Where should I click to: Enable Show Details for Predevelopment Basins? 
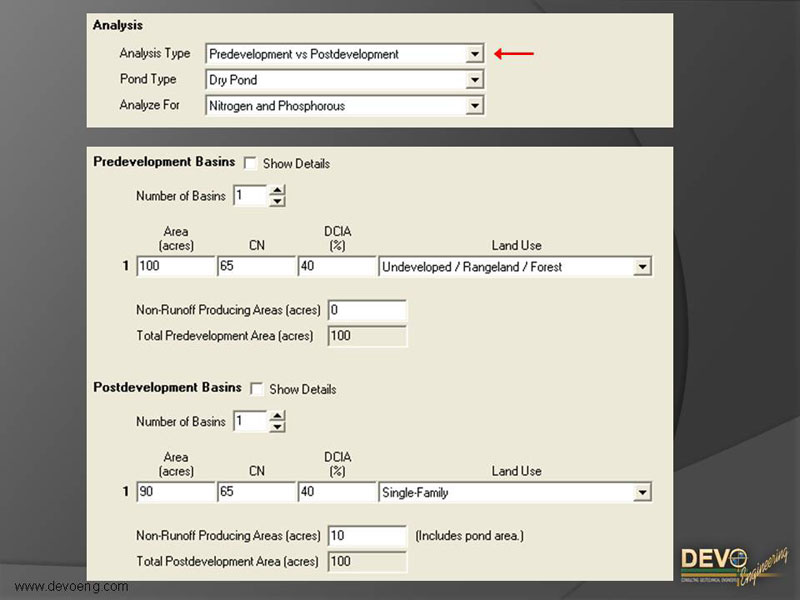(250, 163)
